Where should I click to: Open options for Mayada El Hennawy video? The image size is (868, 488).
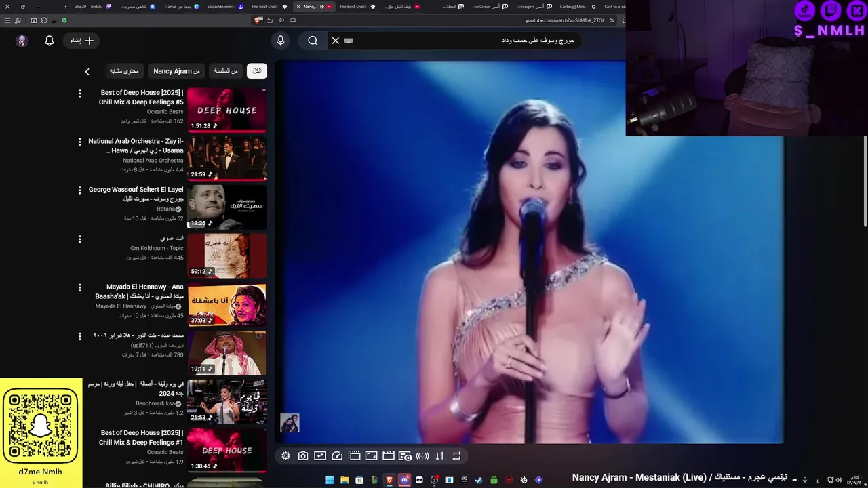[x=79, y=287]
